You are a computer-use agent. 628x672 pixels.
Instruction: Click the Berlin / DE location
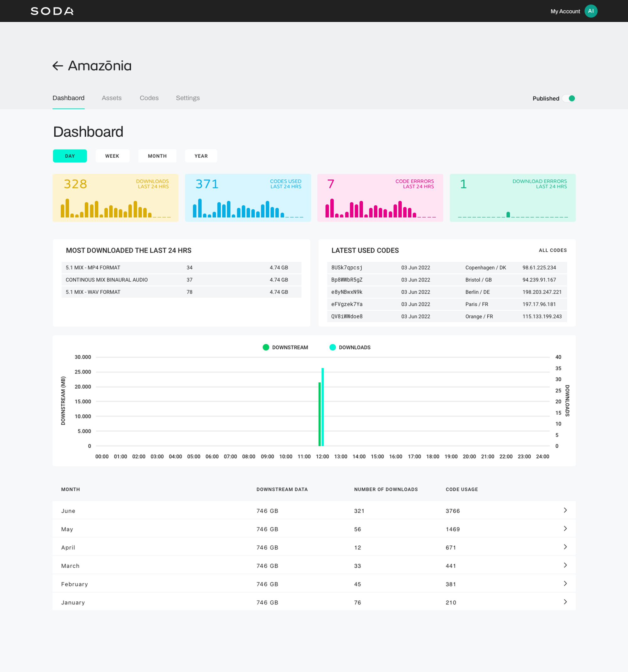(x=477, y=292)
